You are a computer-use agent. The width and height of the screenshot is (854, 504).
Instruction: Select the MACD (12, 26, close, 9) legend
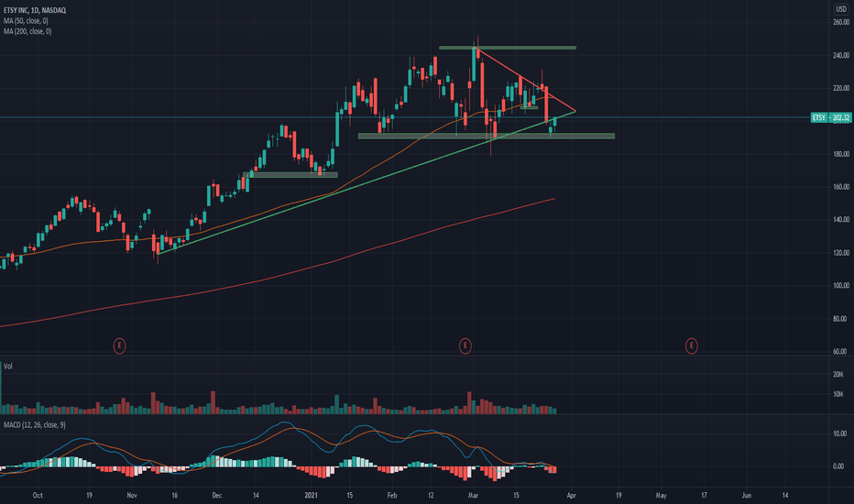point(34,424)
